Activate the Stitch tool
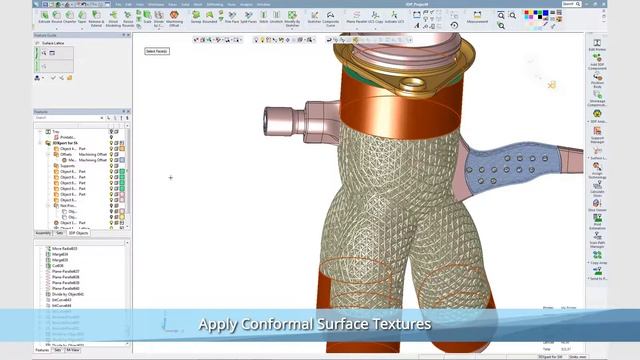 [264, 17]
